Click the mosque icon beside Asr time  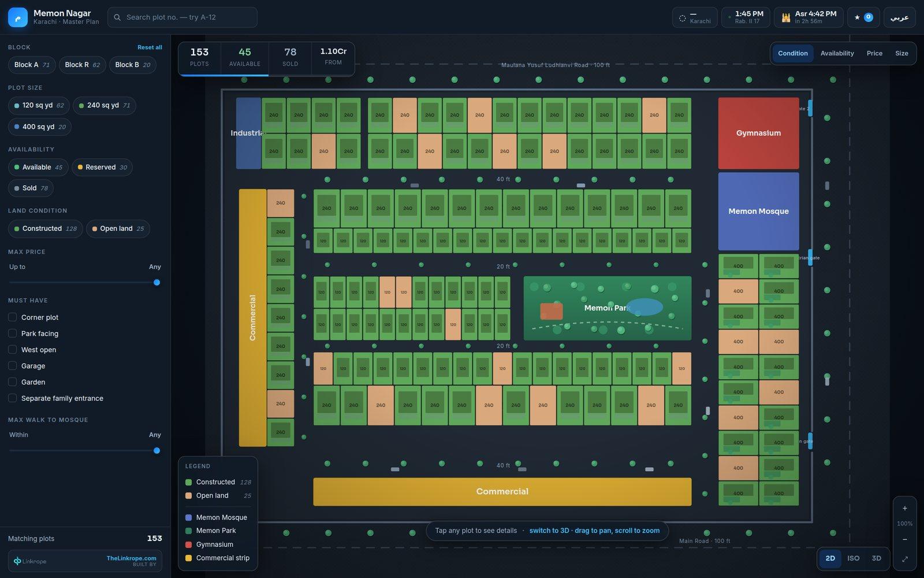tap(785, 17)
